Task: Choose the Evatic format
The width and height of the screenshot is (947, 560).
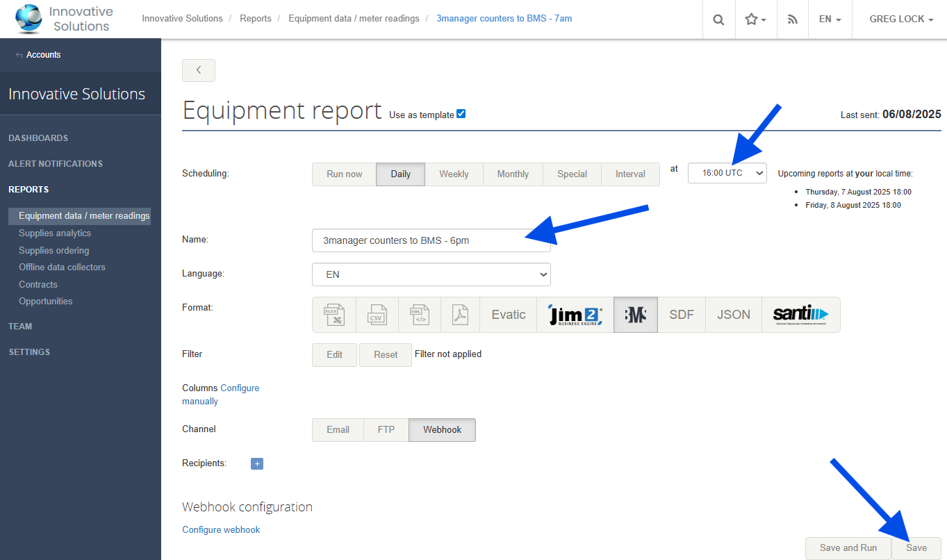Action: 509,315
